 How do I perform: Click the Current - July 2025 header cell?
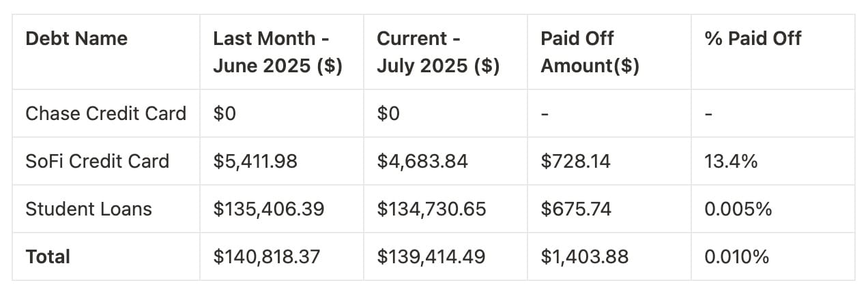[x=437, y=52]
